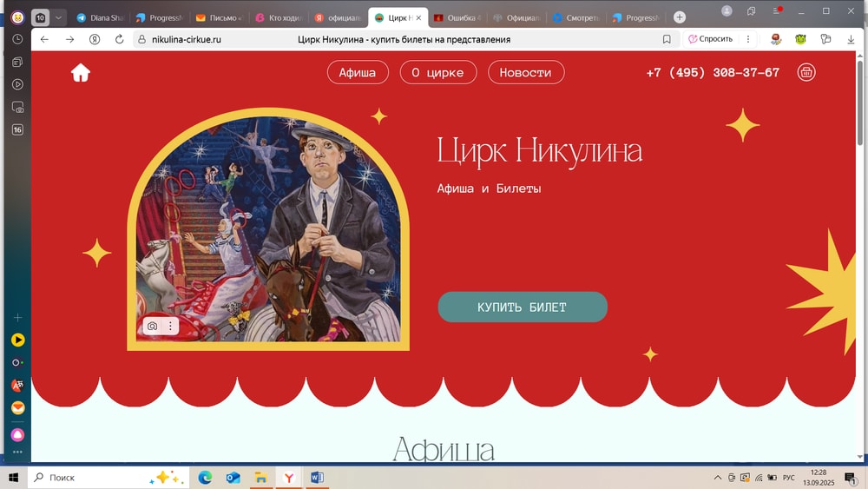
Task: Add a sidebar app with the plus icon
Action: point(17,317)
